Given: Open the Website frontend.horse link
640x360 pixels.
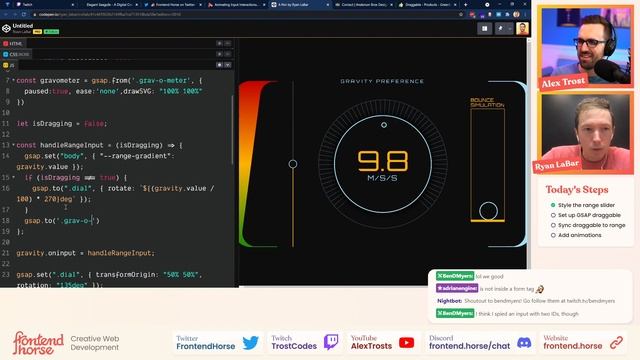Looking at the screenshot, I should click(x=573, y=342).
